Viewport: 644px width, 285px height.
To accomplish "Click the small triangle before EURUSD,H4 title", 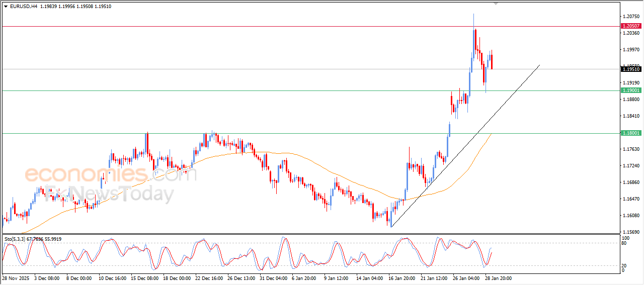I will click(6, 6).
